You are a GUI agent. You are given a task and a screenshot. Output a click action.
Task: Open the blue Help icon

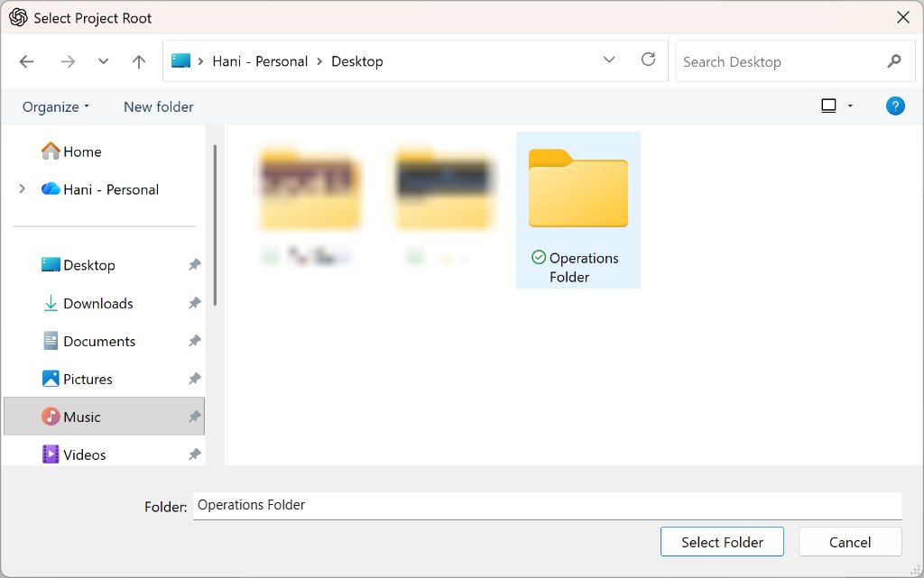895,106
